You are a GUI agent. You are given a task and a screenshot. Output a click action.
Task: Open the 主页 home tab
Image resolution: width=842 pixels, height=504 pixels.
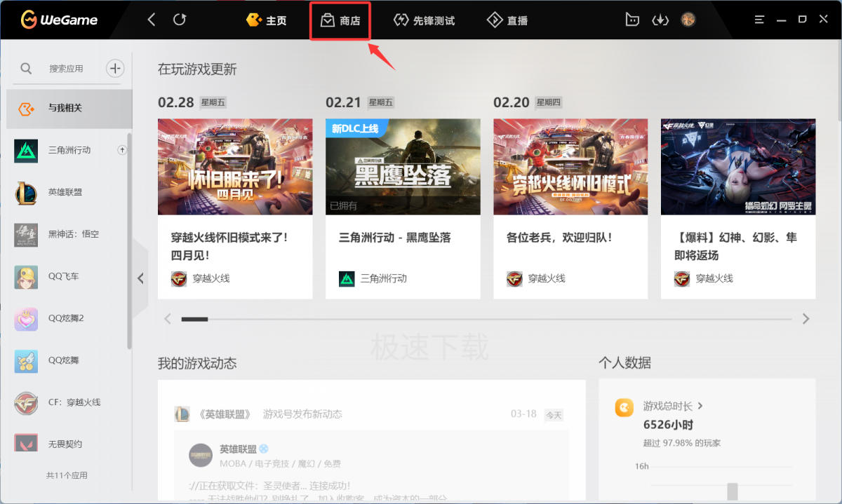(267, 20)
